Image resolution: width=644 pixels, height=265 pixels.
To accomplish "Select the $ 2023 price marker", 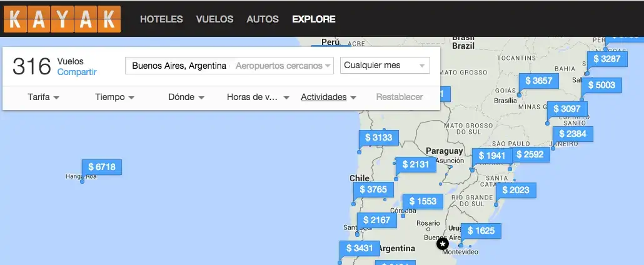I will click(x=515, y=190).
